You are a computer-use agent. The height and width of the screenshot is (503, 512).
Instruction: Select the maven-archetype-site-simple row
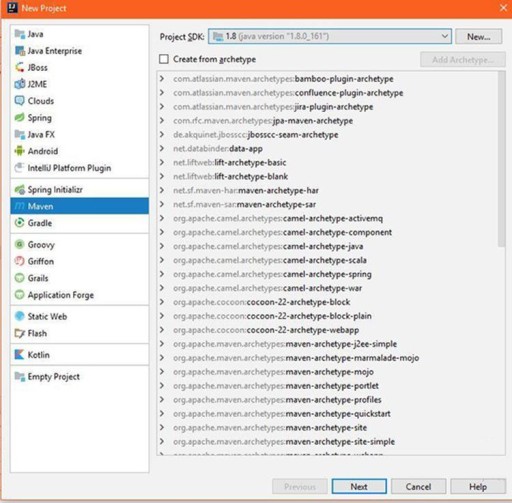[327, 442]
